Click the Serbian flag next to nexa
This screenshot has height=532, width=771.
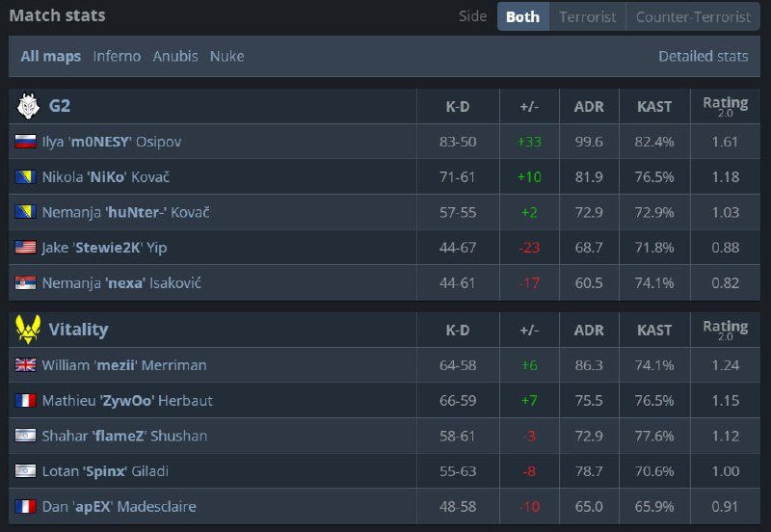[x=26, y=283]
